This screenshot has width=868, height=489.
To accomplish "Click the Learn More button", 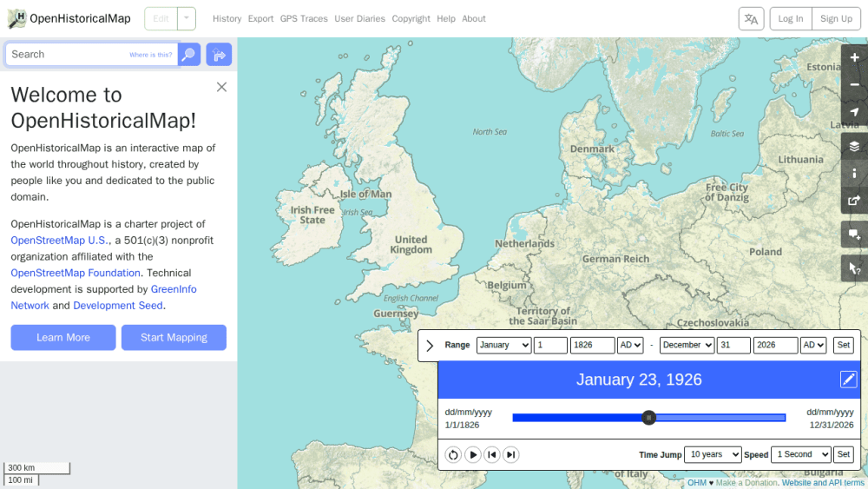I will pos(63,337).
